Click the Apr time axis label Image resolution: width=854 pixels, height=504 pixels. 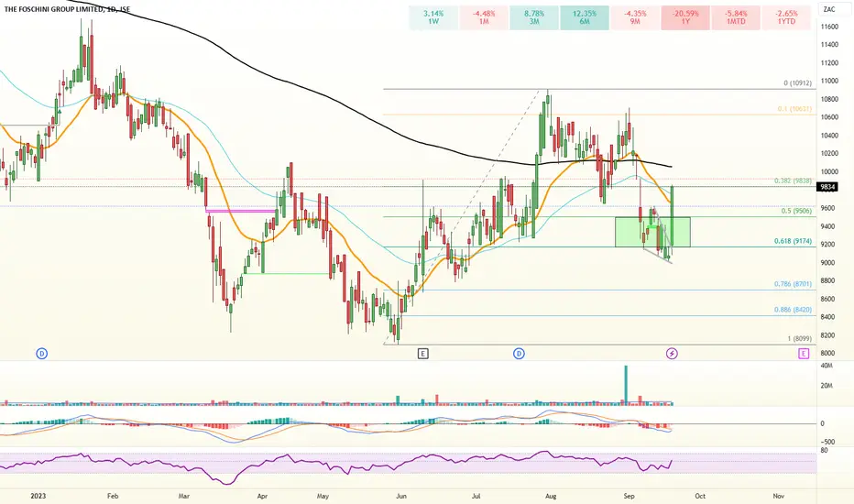point(262,497)
